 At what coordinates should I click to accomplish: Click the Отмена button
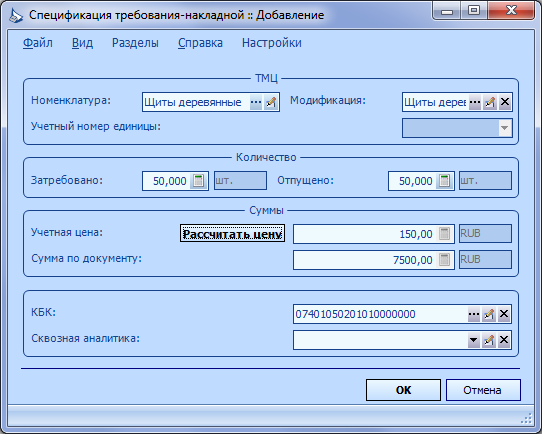[x=483, y=390]
